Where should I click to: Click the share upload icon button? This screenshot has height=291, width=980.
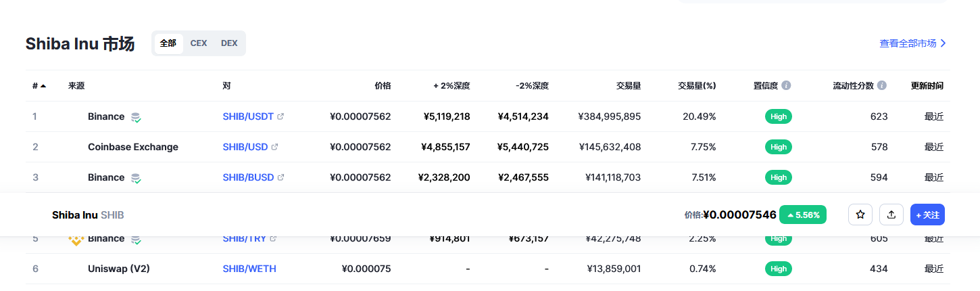click(x=891, y=215)
